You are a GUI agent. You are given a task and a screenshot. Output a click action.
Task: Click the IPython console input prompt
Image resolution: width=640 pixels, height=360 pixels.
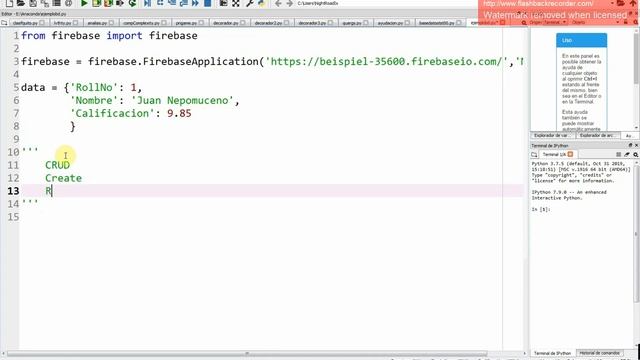click(x=541, y=209)
